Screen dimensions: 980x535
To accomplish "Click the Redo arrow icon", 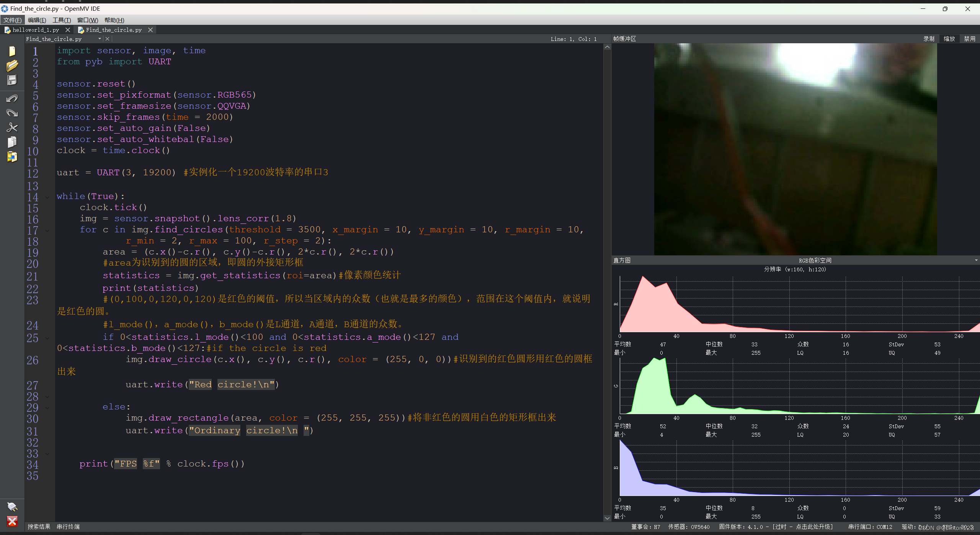I will [12, 113].
